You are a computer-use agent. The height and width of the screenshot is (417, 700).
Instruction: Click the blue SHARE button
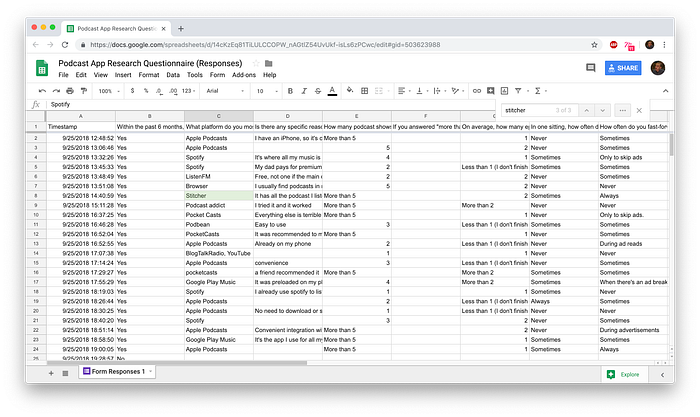(623, 68)
